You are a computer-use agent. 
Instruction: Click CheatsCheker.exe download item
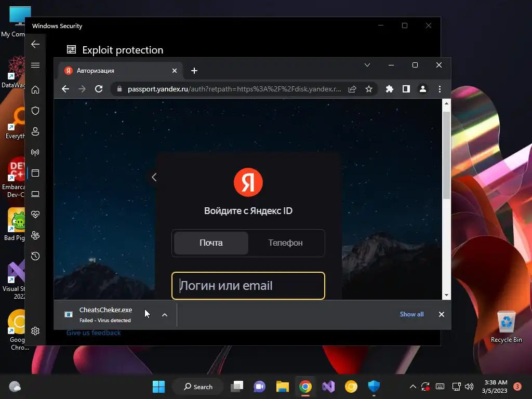point(105,314)
